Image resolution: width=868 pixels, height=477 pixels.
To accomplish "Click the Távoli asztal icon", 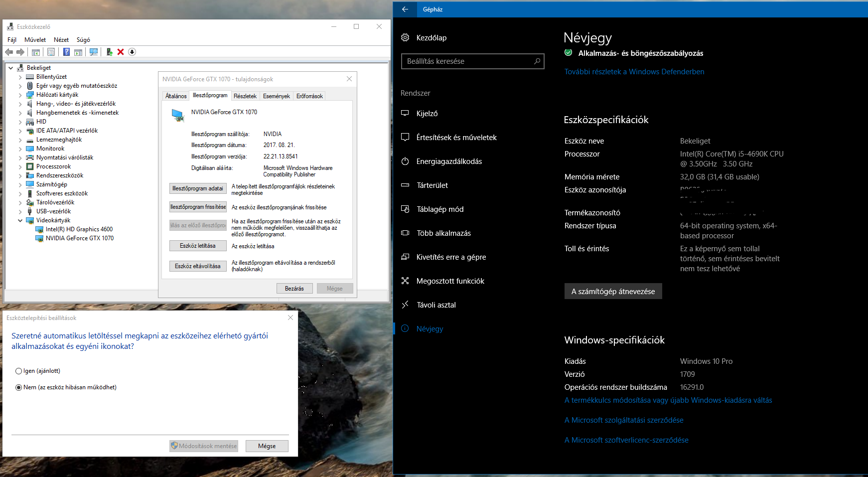I will pyautogui.click(x=405, y=305).
